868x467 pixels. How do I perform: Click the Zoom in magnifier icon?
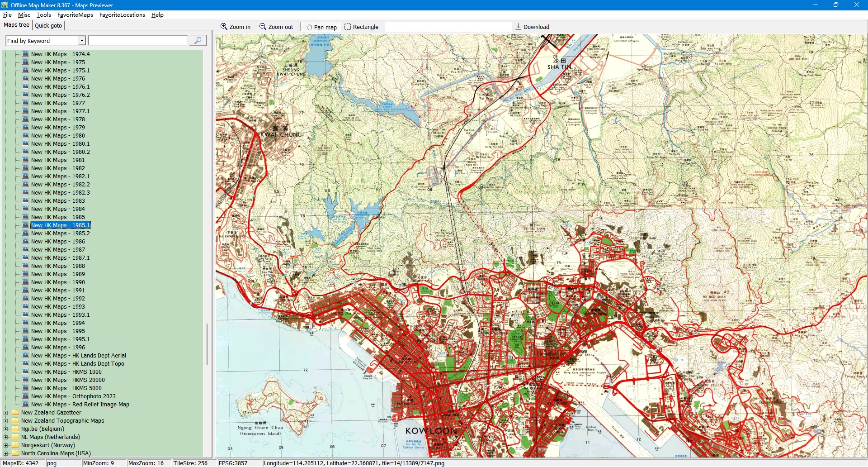click(x=224, y=27)
